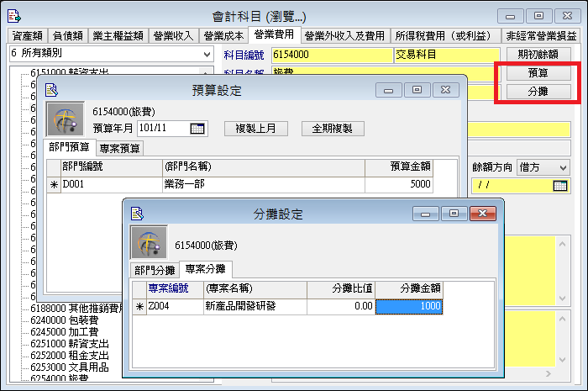Click the 預算設定 window title icon
588x391 pixels.
[x=52, y=89]
